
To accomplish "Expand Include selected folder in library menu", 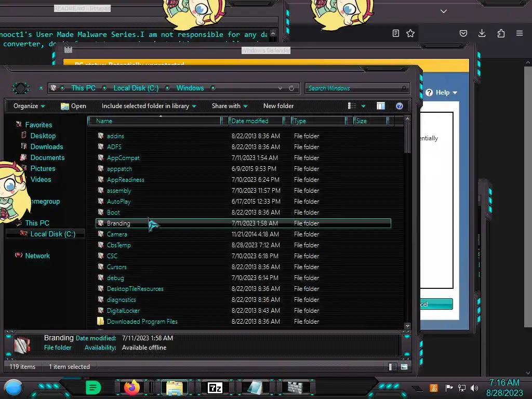I will tap(149, 106).
